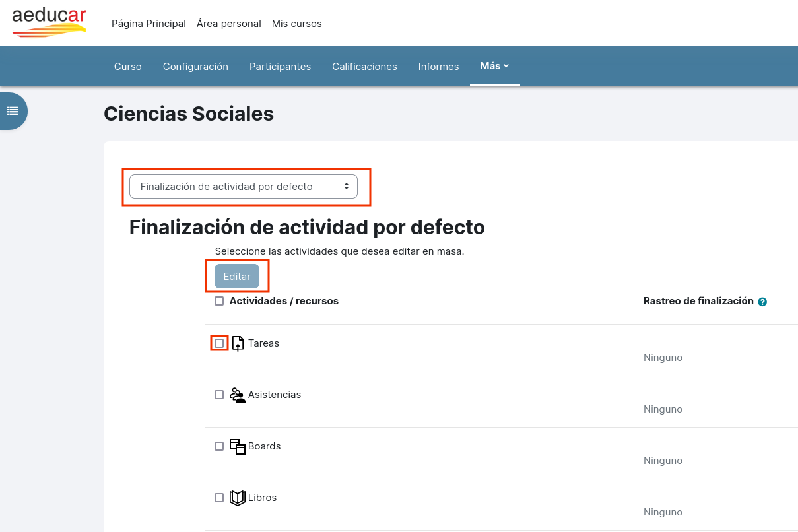798x532 pixels.
Task: Expand the Más menu
Action: point(495,66)
